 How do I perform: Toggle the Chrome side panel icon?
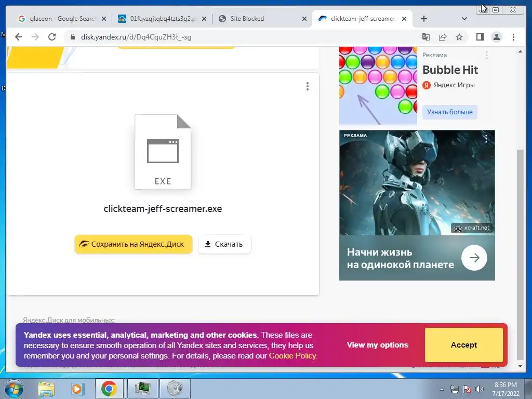(x=480, y=37)
